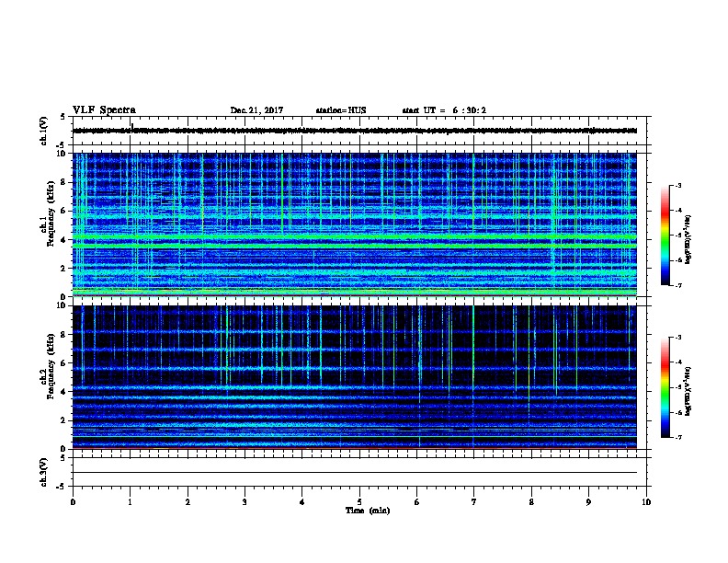728x563 pixels.
Task: Click the ch.1 colorbar "log(PSD)" label
Action: coord(688,239)
